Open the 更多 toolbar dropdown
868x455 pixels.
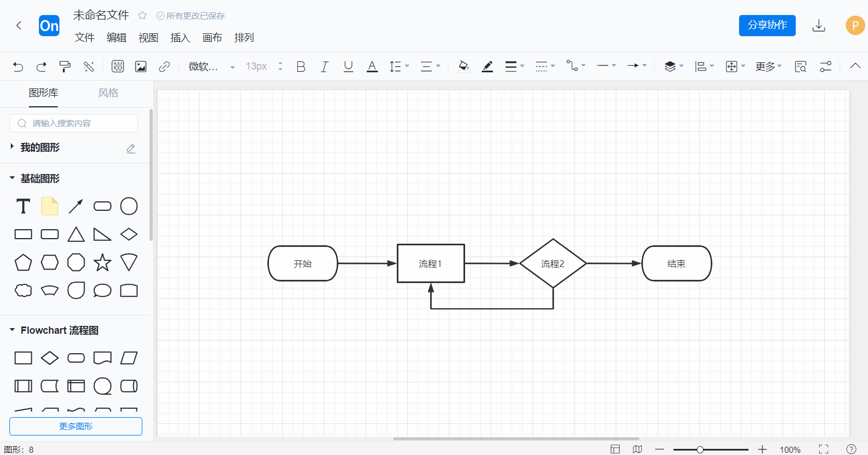769,67
